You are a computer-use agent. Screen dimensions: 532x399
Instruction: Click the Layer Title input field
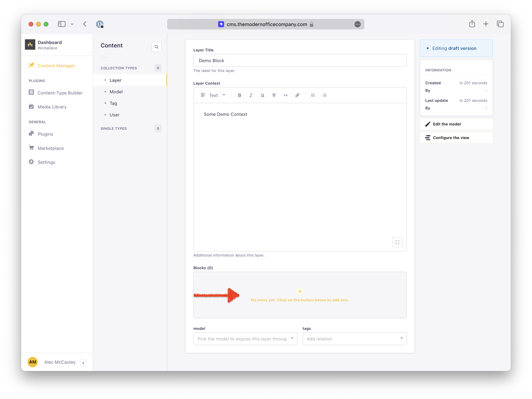click(300, 60)
